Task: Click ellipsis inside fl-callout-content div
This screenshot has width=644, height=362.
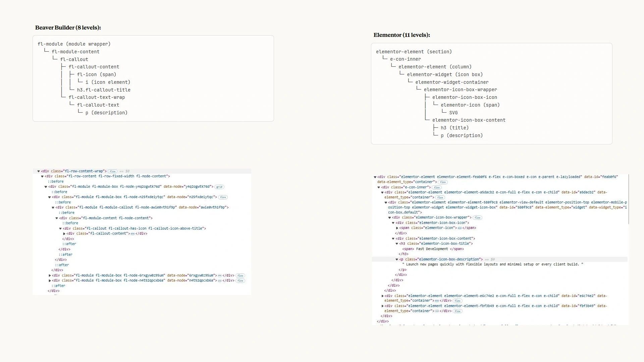Action: [x=132, y=234]
